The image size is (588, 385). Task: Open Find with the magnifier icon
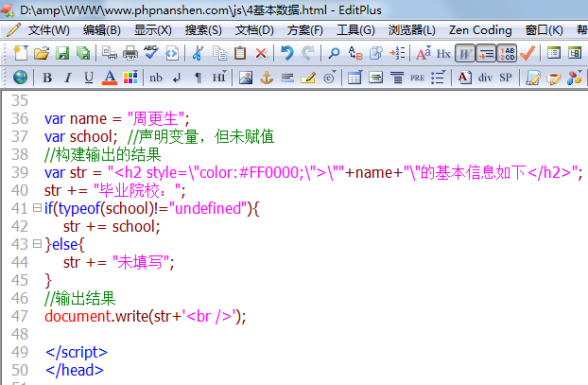pos(334,53)
